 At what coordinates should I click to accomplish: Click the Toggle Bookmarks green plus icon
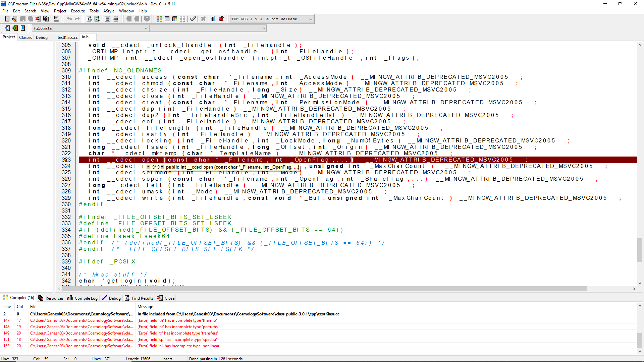[15, 28]
